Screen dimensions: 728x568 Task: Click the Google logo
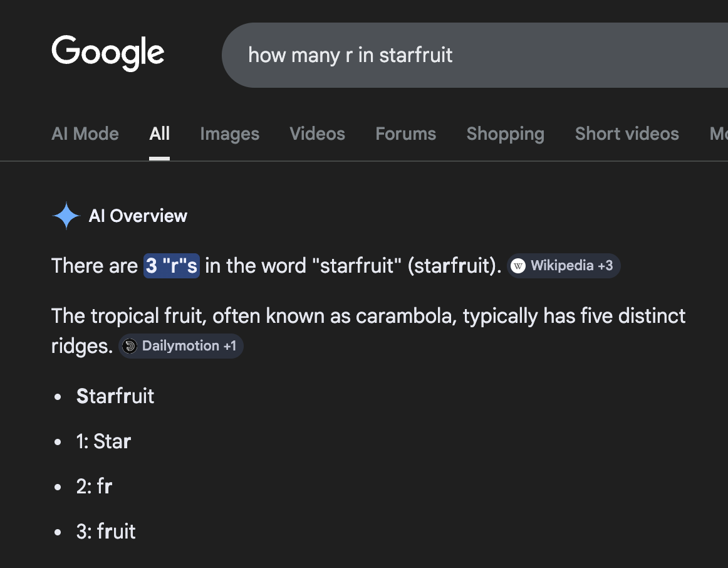tap(108, 53)
